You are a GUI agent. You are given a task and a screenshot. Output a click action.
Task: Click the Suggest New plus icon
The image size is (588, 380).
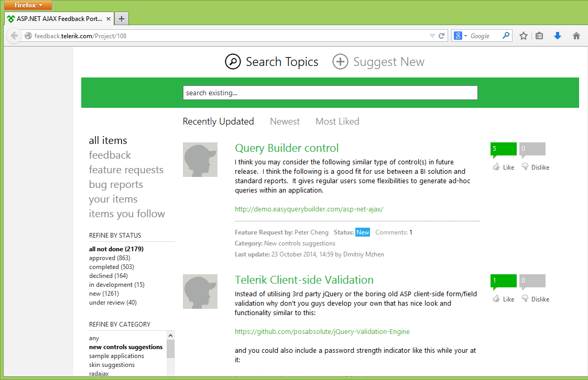340,61
